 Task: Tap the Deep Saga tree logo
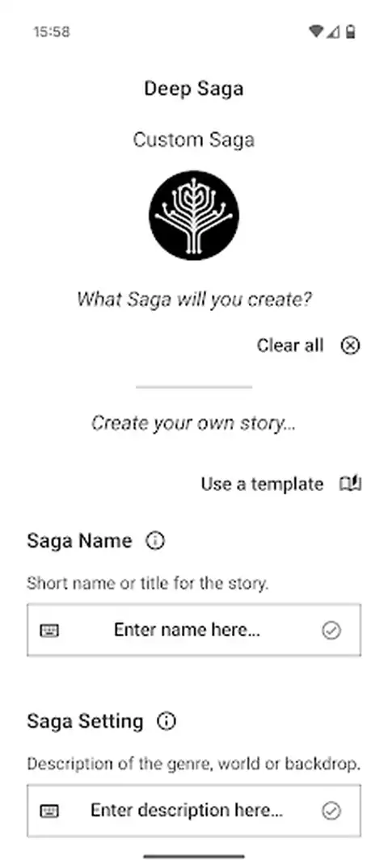point(194,215)
